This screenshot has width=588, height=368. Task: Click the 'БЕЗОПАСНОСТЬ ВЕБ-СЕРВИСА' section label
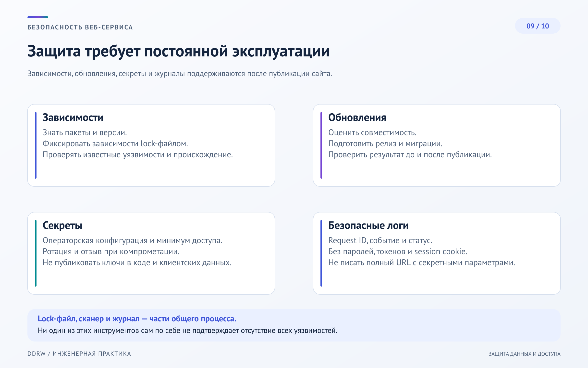[80, 27]
